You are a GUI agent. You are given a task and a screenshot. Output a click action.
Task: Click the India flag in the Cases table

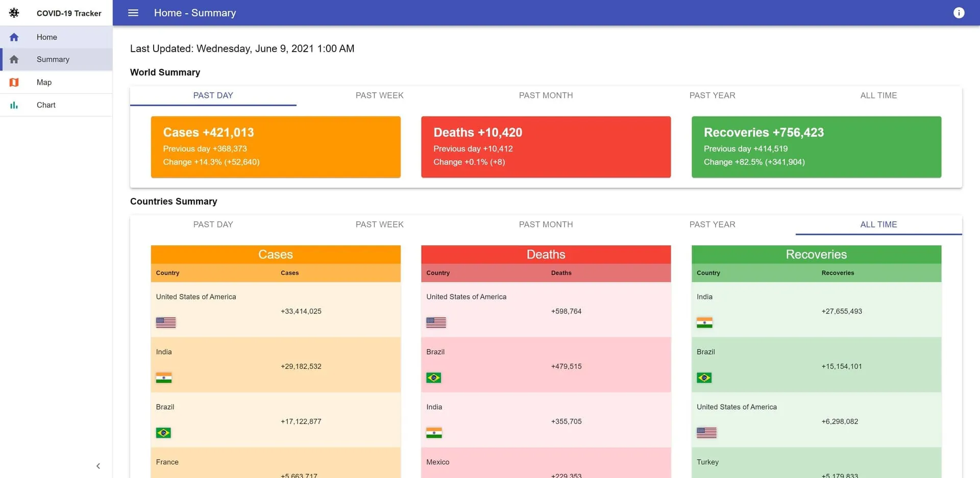pyautogui.click(x=164, y=378)
